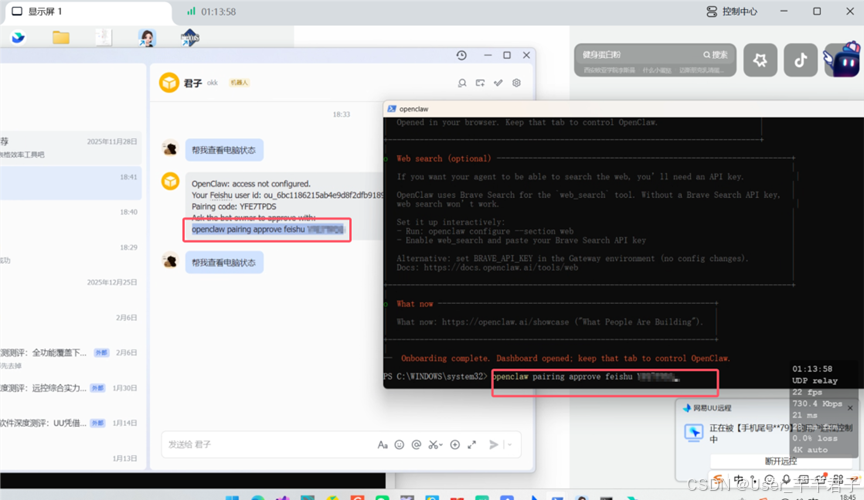Click search-in-chat icon beside 君子 header
The width and height of the screenshot is (864, 500).
pos(462,83)
